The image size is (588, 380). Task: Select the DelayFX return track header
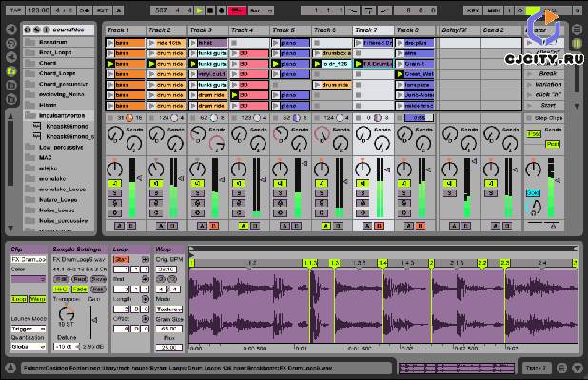click(460, 30)
